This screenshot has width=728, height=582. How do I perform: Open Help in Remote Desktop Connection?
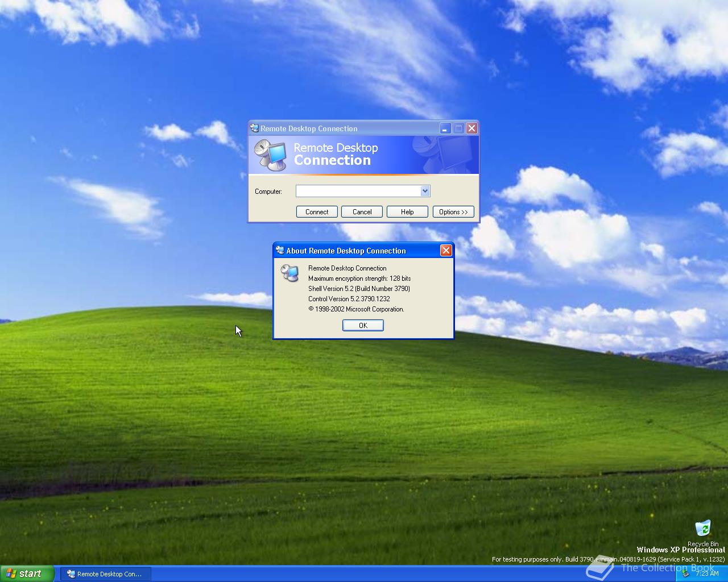[x=407, y=211]
